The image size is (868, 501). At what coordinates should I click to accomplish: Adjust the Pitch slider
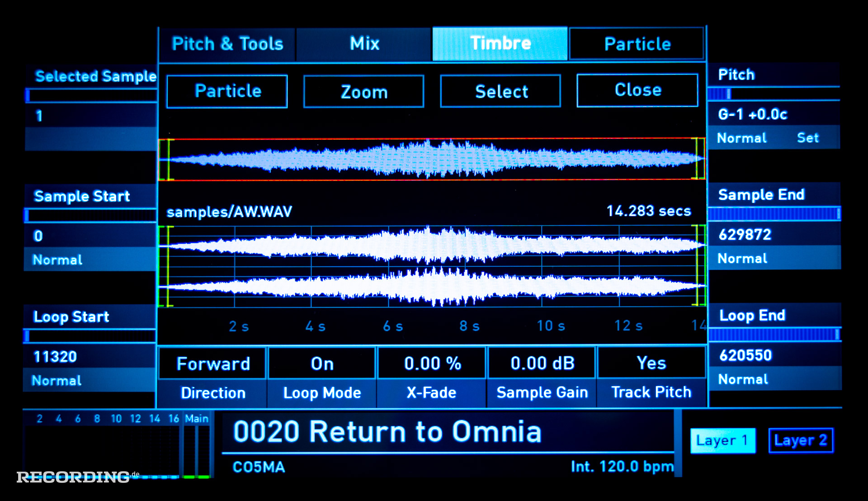(x=774, y=94)
